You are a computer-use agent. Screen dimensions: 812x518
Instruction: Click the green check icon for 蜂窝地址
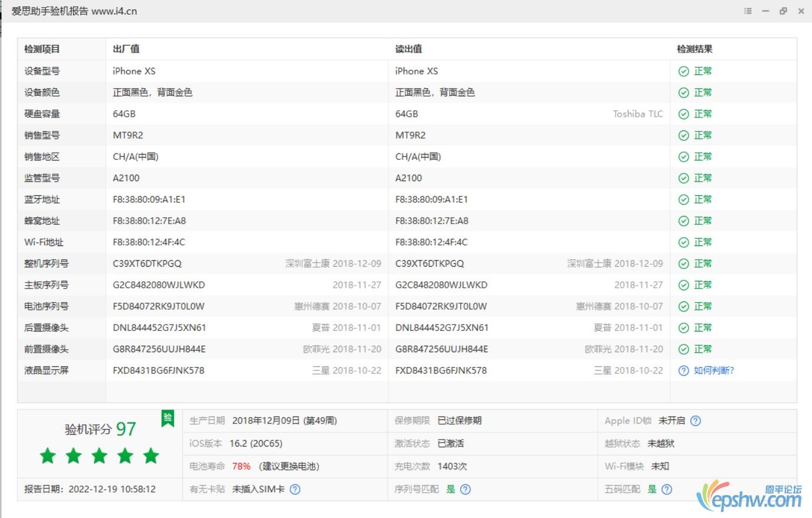[x=683, y=221]
